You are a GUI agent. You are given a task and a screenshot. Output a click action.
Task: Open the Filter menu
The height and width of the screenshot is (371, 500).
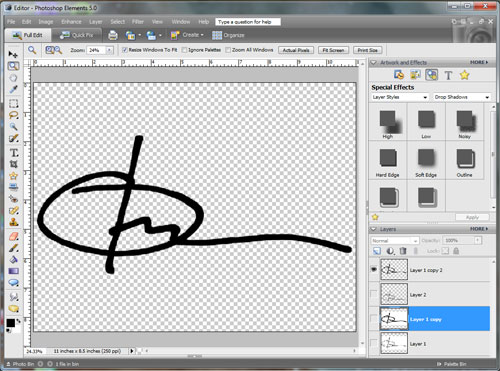click(x=138, y=22)
